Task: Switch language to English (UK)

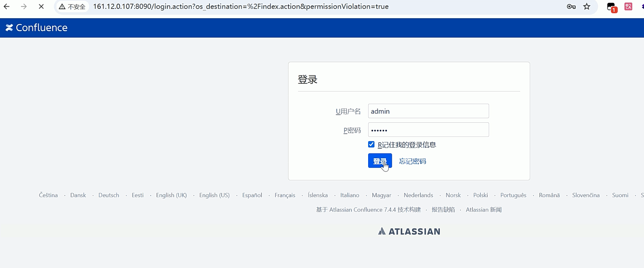Action: 171,195
